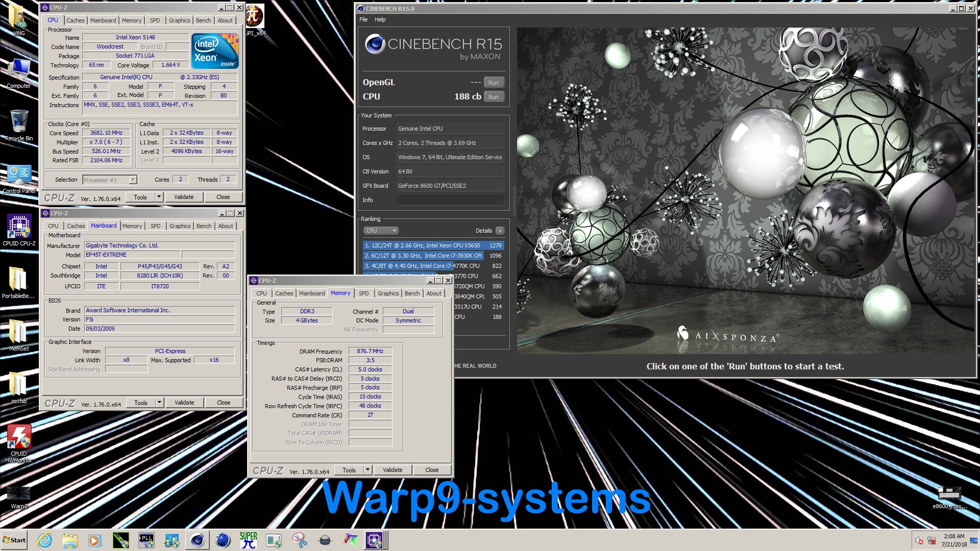Select SPD tab in Mainboard CPU-Z window

click(156, 226)
